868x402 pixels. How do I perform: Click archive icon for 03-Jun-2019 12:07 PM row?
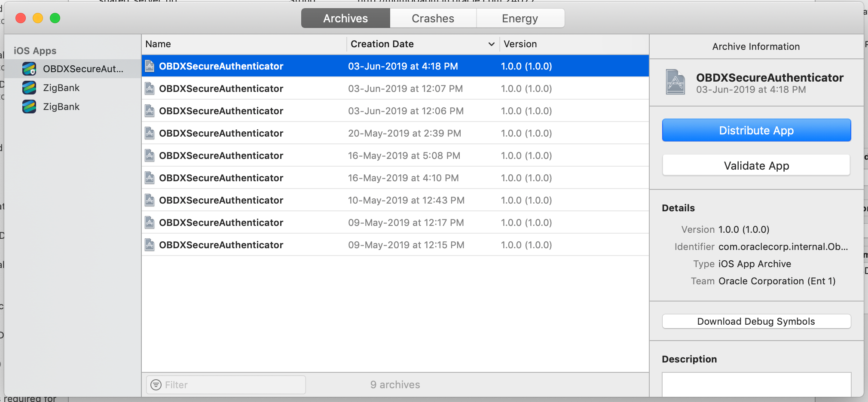click(150, 88)
